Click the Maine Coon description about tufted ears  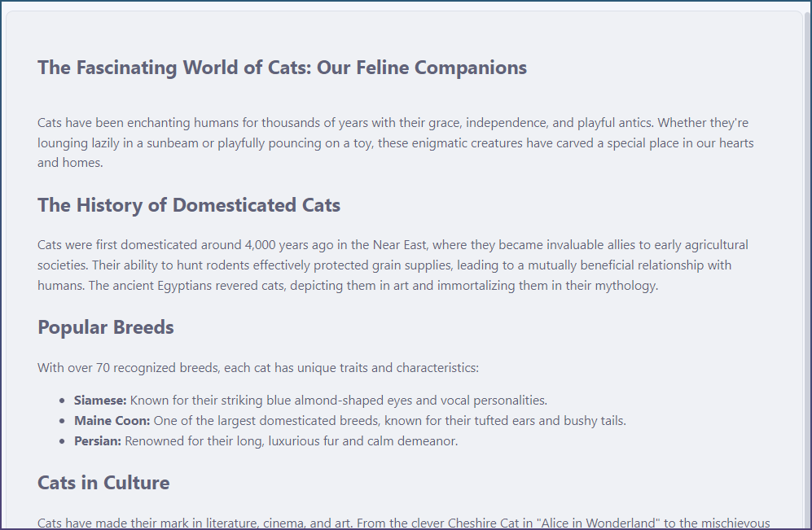[x=389, y=421]
